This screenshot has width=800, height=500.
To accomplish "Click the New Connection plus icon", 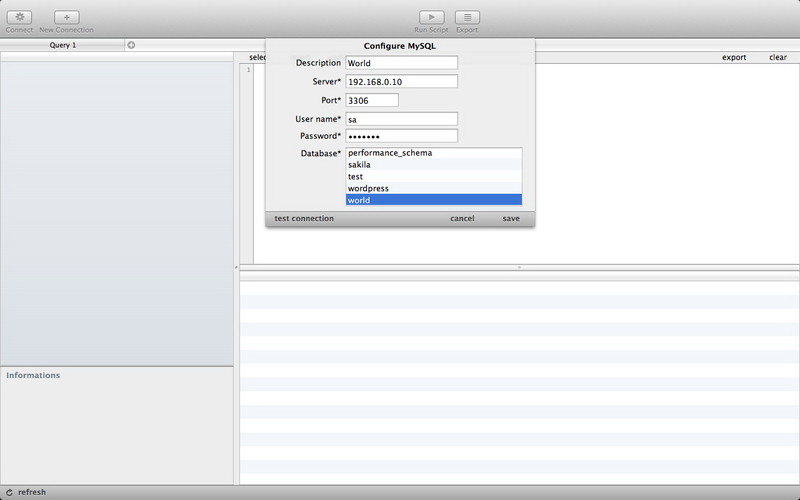I will 66,17.
